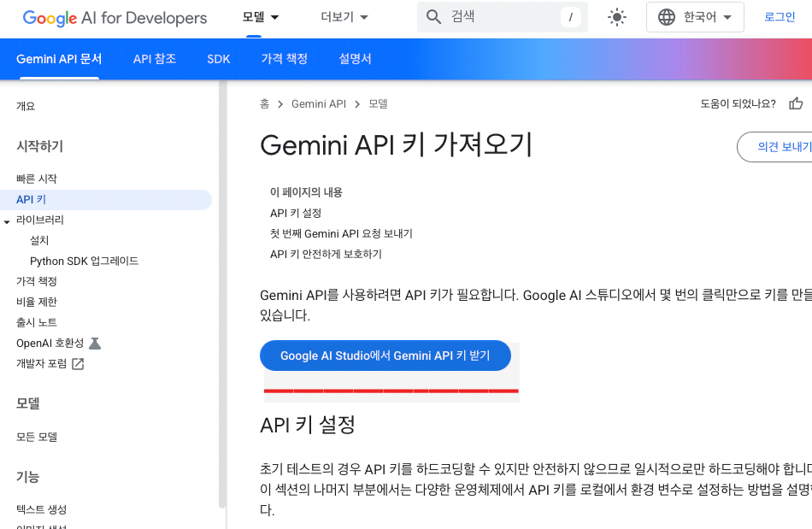The width and height of the screenshot is (812, 529).
Task: Click the 모델 breadcrumb link
Action: [378, 103]
